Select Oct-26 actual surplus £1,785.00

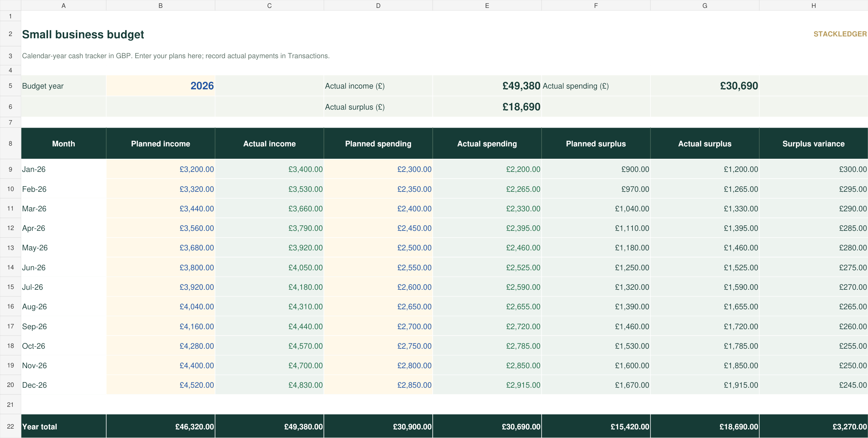pos(705,346)
